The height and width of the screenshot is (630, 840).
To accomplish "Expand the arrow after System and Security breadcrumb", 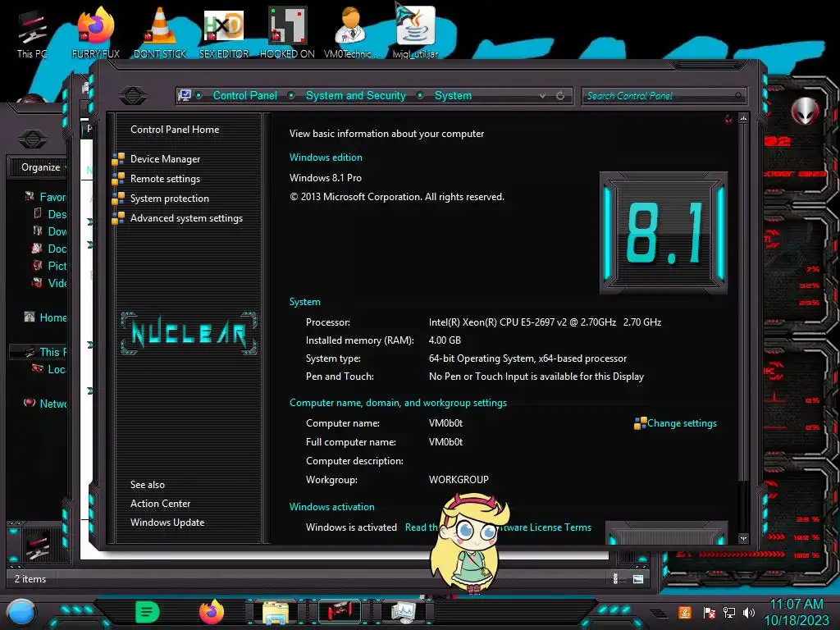I will [420, 95].
